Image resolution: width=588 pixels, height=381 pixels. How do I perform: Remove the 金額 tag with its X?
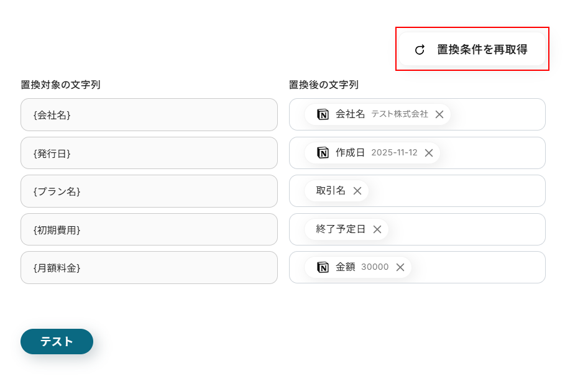pos(400,267)
